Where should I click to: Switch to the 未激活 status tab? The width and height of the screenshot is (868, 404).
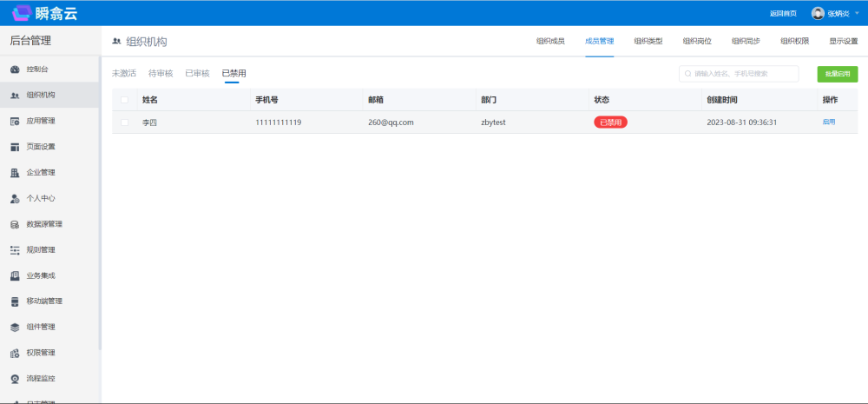(124, 74)
